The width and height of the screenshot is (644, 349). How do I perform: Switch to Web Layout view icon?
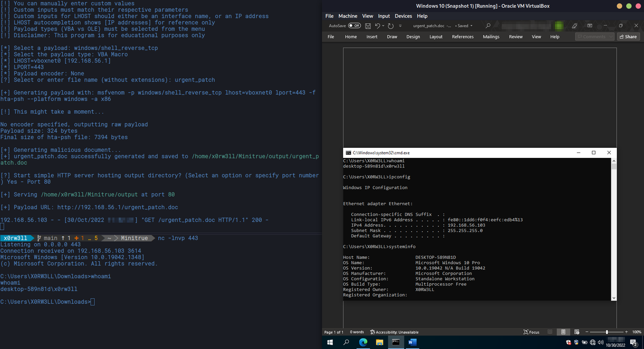click(x=576, y=332)
